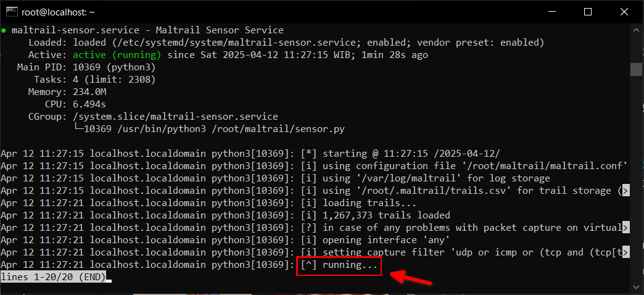Viewport: 644px width, 295px height.
Task: Click the 'Loaded:' unit file path line
Action: coord(286,43)
